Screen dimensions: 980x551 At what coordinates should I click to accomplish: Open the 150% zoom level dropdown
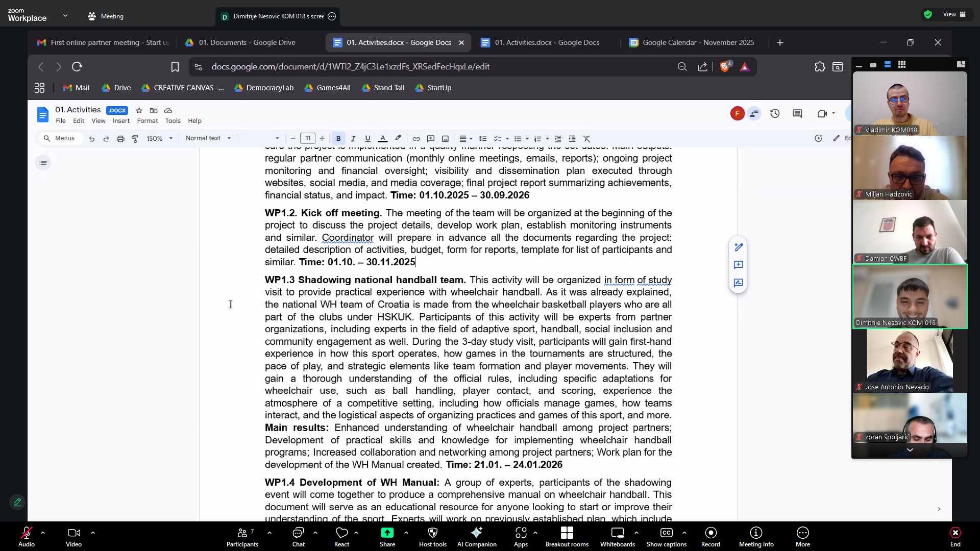tap(160, 138)
